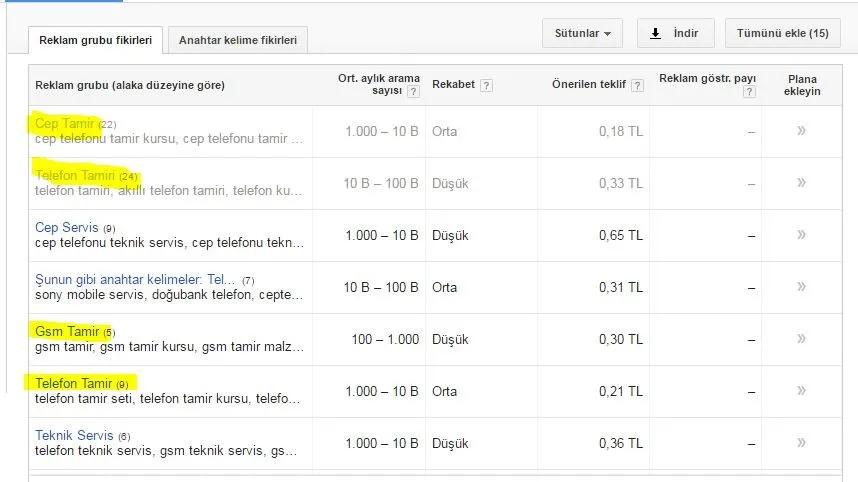Sort by Reklam grubu column header

pos(130,85)
